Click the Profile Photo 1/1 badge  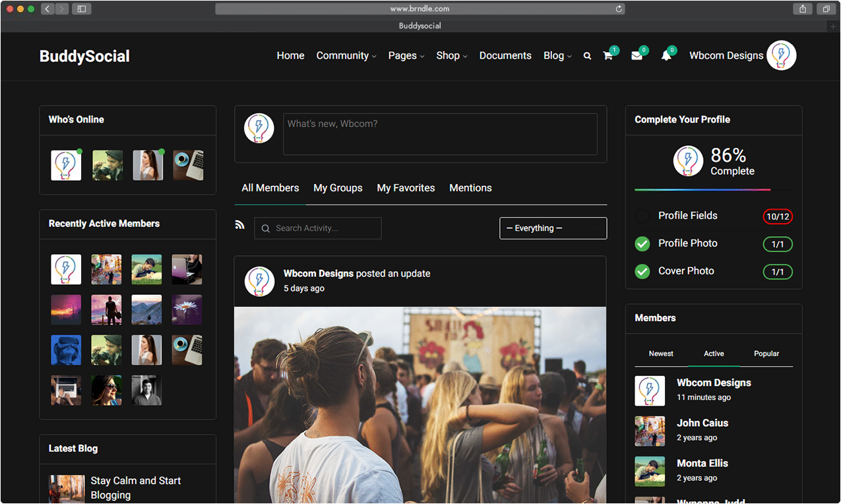(x=778, y=244)
